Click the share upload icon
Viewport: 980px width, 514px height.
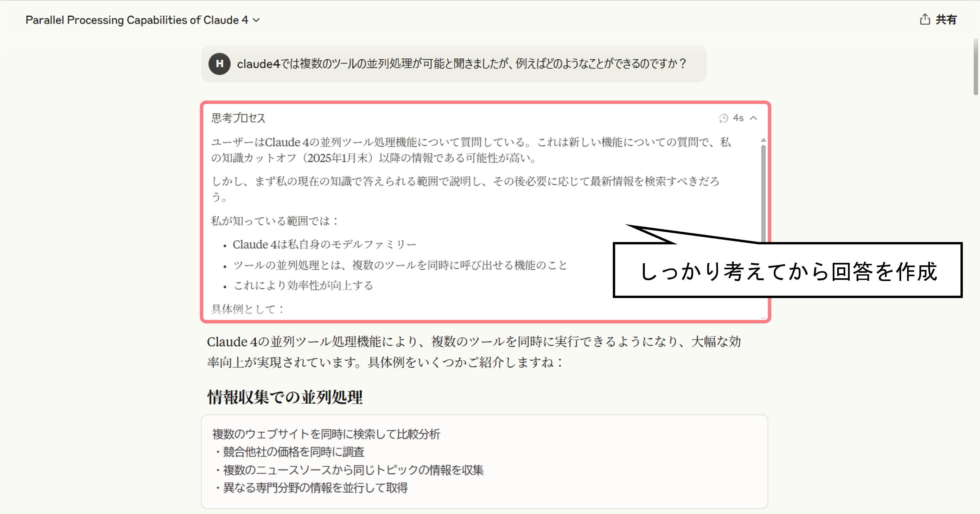pyautogui.click(x=925, y=20)
